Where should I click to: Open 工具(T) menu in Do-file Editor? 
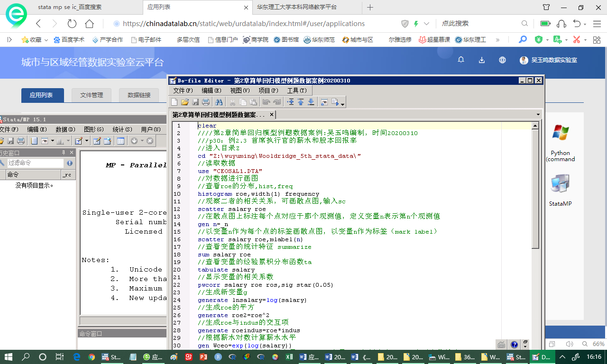pyautogui.click(x=297, y=91)
